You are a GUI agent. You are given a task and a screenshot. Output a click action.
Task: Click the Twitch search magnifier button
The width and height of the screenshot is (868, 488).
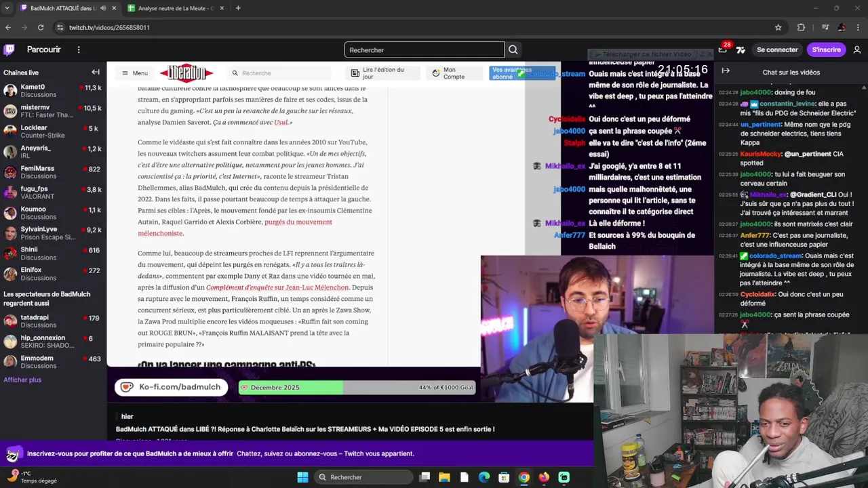(x=513, y=49)
